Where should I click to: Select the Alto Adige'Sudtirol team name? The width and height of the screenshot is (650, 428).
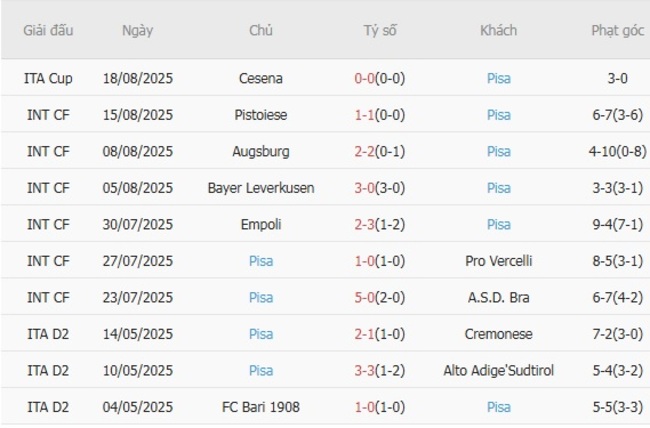[498, 370]
